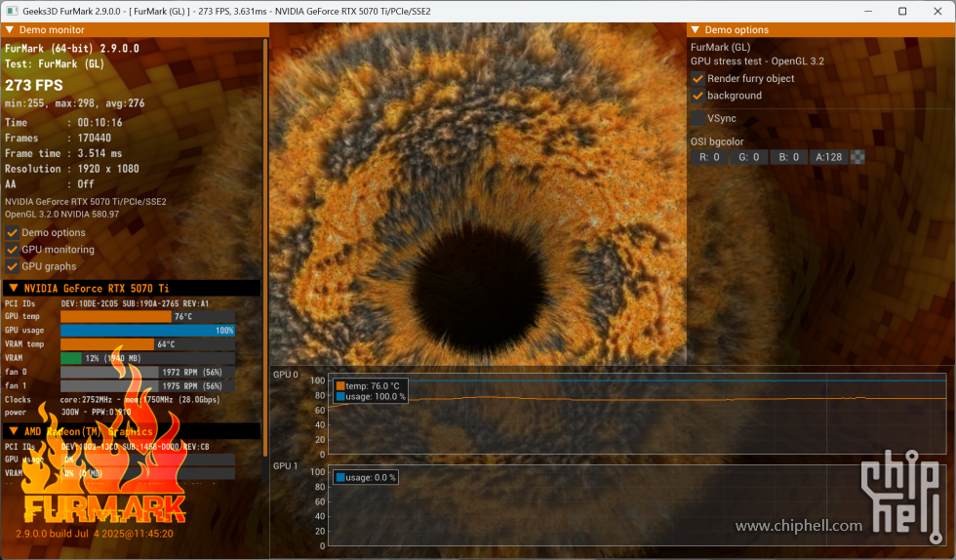Collapse the Demo options panel triangle

(695, 30)
